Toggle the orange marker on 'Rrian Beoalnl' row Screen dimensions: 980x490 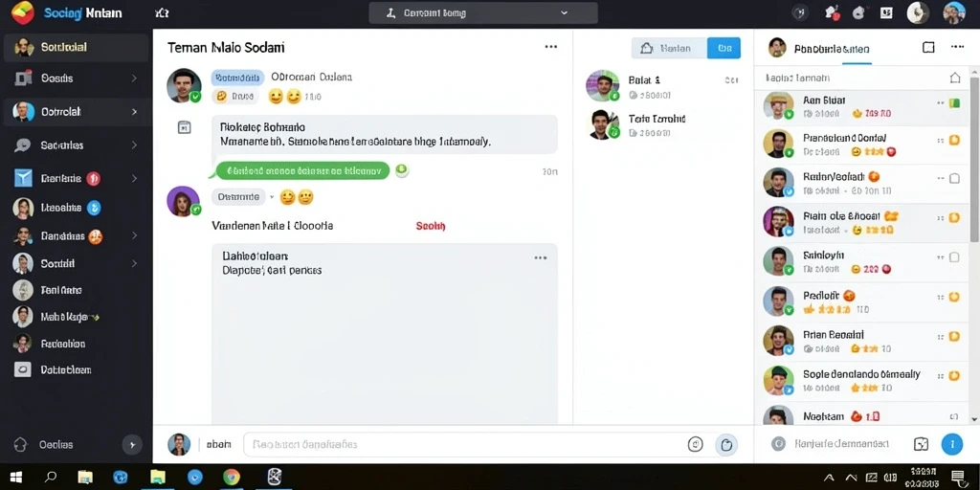pos(954,336)
